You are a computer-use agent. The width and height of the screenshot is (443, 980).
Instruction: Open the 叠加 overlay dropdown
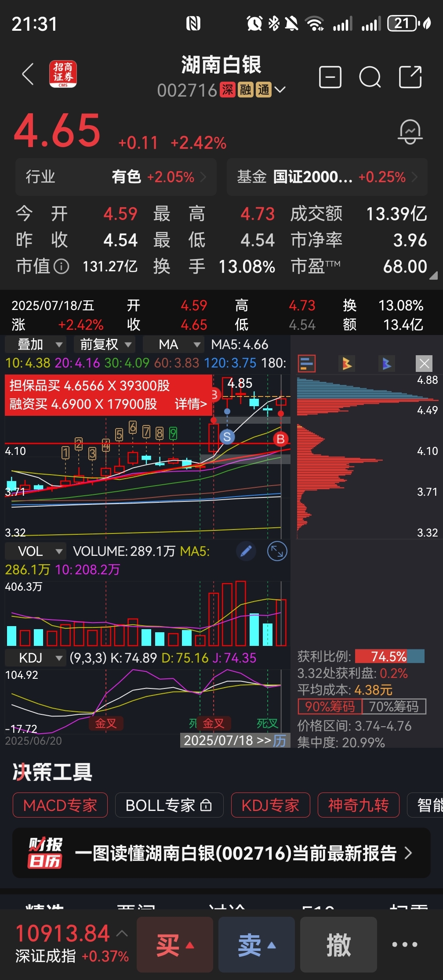tap(35, 344)
